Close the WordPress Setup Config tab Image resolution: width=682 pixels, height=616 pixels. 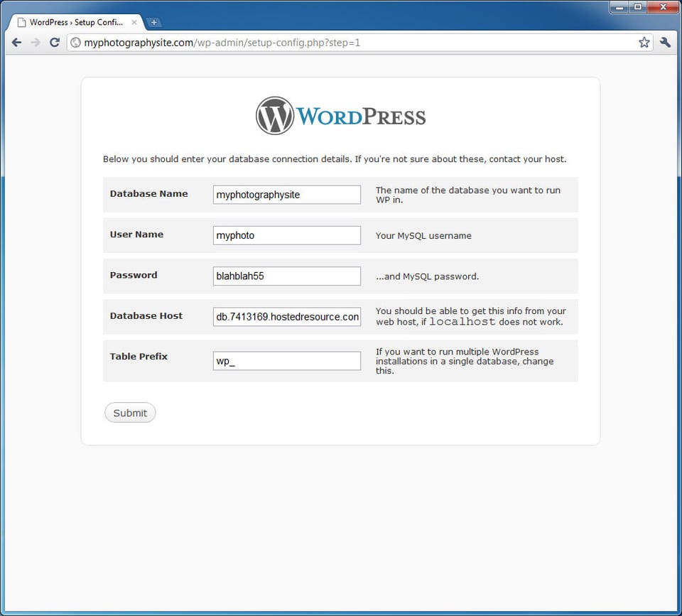pos(134,22)
